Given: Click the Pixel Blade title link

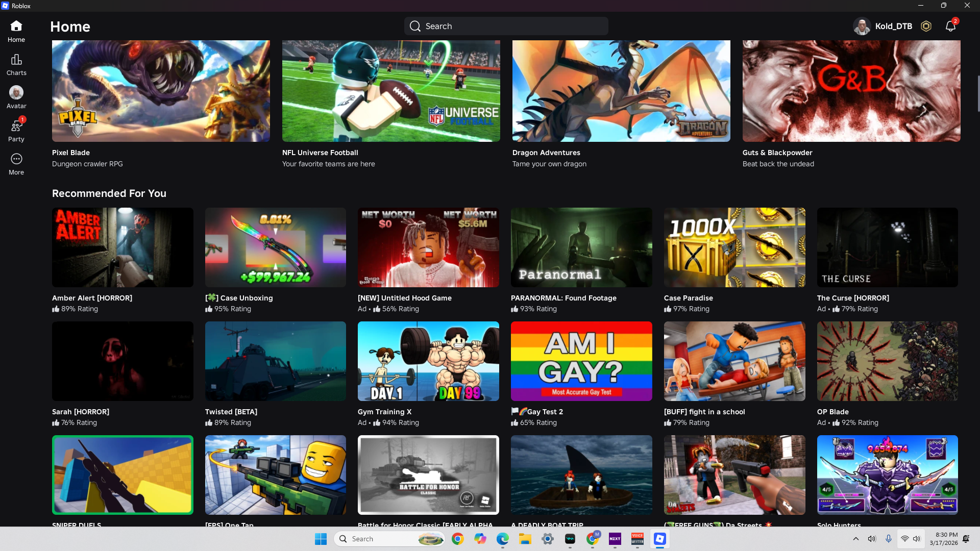Looking at the screenshot, I should click(x=71, y=153).
